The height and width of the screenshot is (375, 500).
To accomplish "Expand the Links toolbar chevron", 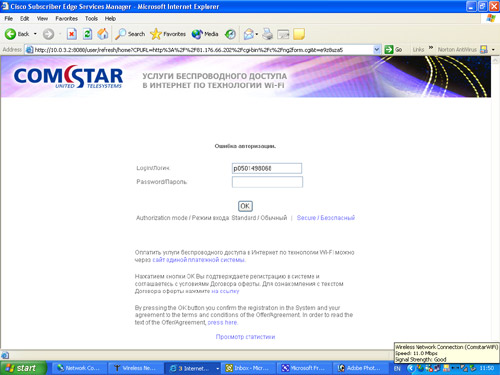I will point(431,48).
